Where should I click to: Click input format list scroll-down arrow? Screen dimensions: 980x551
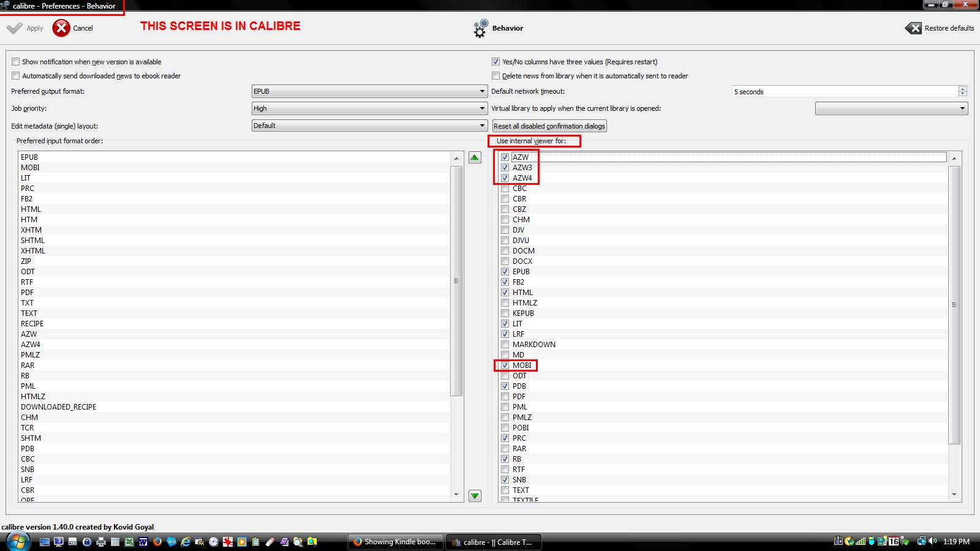pos(456,495)
